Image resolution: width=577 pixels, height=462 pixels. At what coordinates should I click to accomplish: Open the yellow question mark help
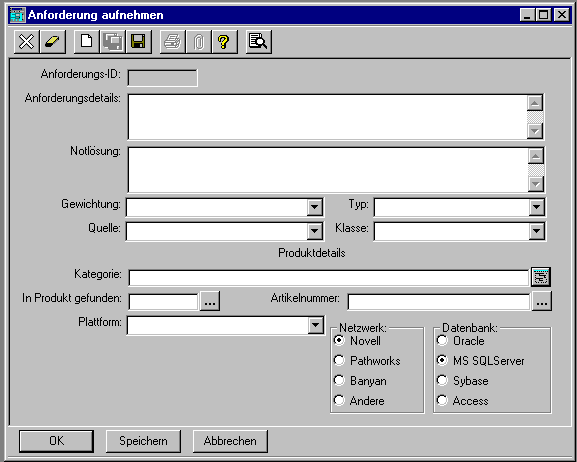(224, 42)
